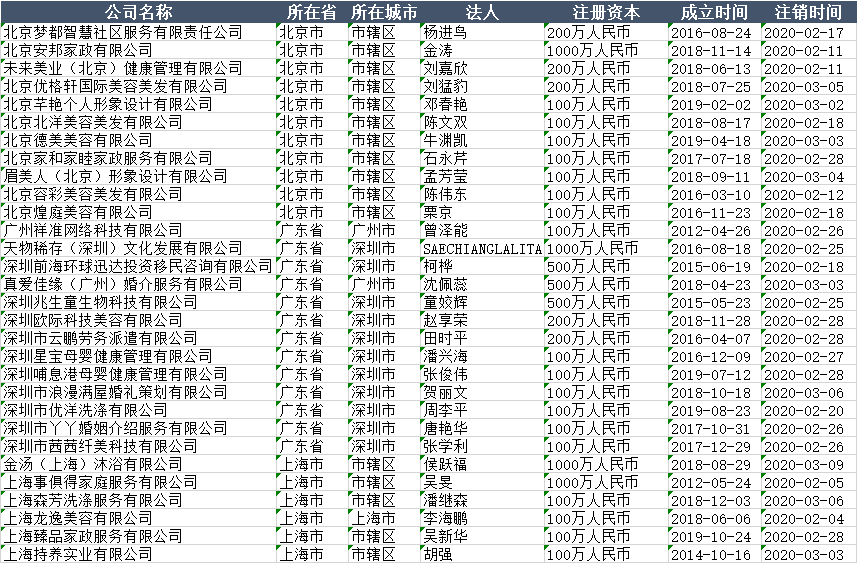This screenshot has height=563, width=857.
Task: Click founding date 2019-10-24
Action: (714, 537)
